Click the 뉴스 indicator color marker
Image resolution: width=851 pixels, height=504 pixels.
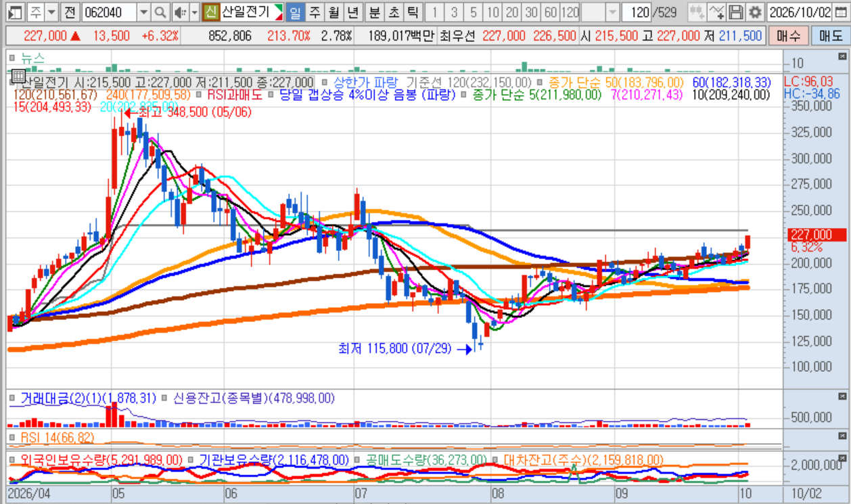(x=13, y=58)
